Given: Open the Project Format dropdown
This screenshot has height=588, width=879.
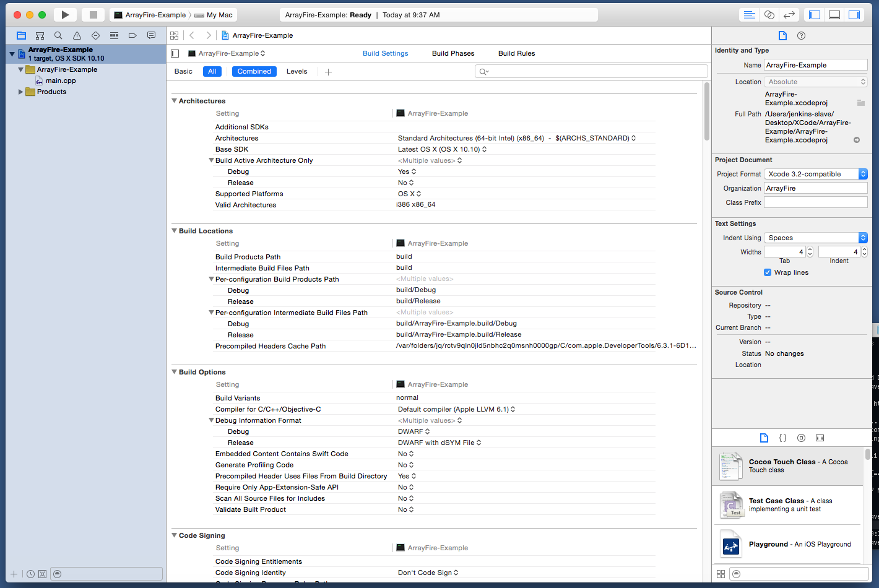Looking at the screenshot, I should (816, 174).
